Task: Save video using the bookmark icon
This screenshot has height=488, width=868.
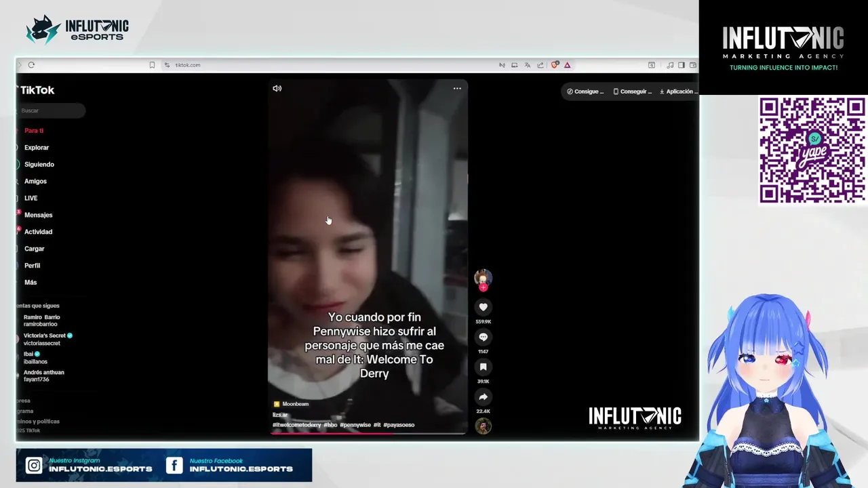Action: 483,367
